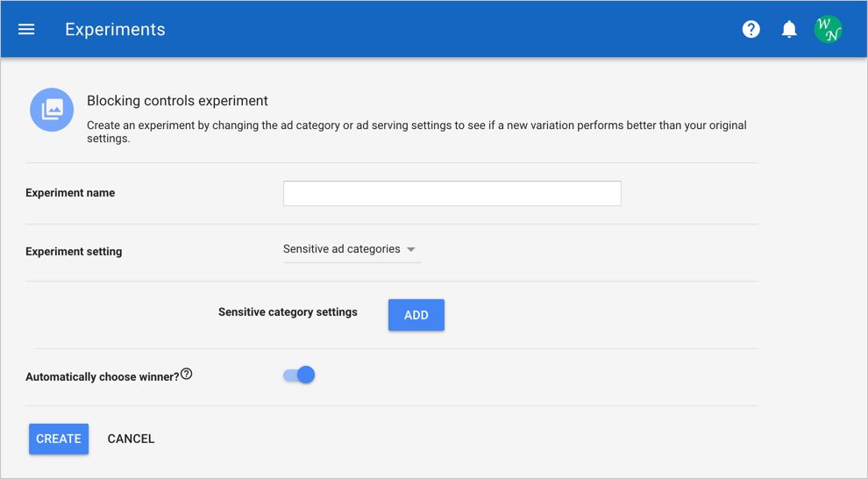Click the Experiment setting dropdown arrow
Viewport: 868px width, 479px height.
click(x=411, y=250)
